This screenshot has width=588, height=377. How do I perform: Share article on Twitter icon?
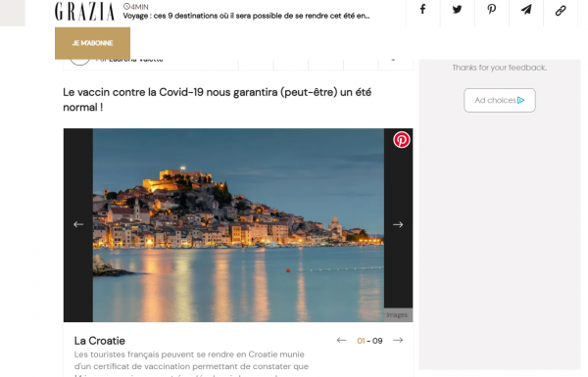(457, 10)
